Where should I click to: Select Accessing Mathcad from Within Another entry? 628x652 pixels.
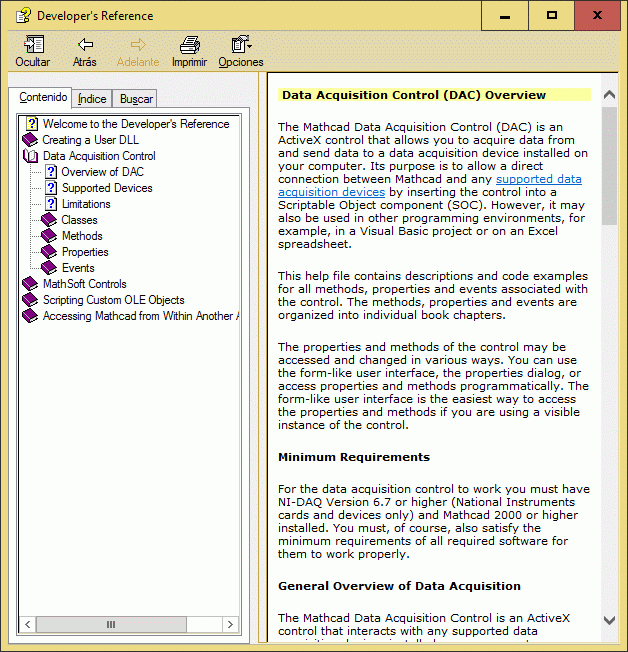click(x=141, y=316)
